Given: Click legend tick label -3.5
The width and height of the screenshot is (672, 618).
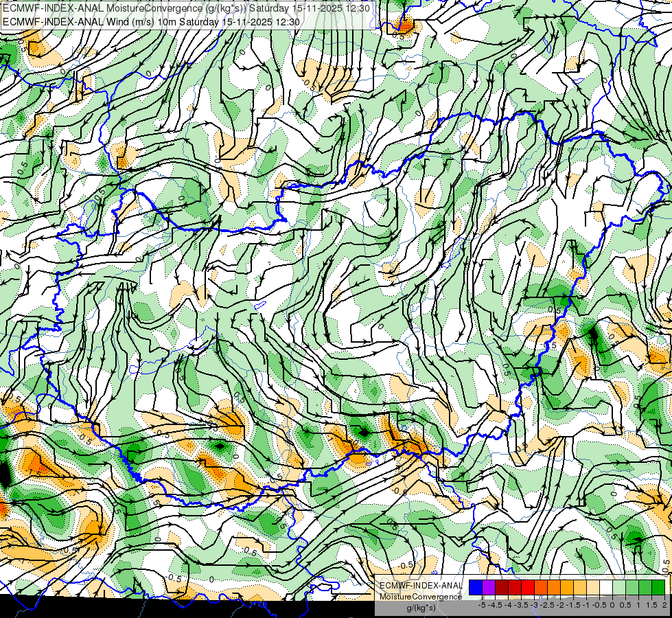Looking at the screenshot, I should 521,605.
